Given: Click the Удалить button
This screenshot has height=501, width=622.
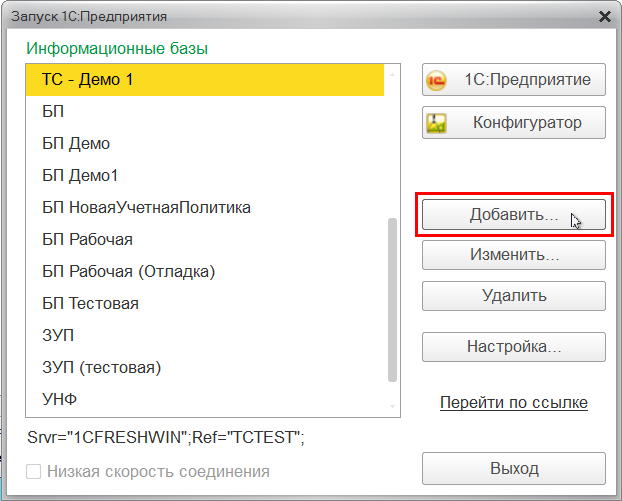Looking at the screenshot, I should [x=514, y=296].
